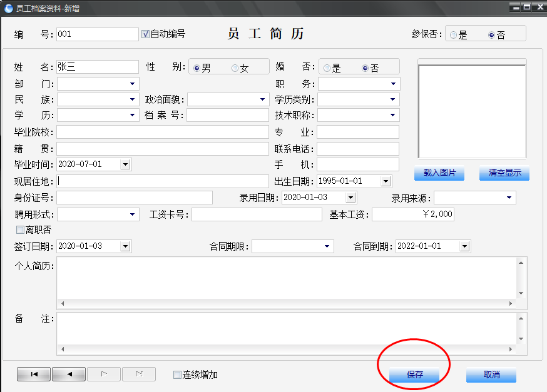Screen dimensions: 547x392
Task: Focus the 毕业院校 input field
Action: pos(163,132)
